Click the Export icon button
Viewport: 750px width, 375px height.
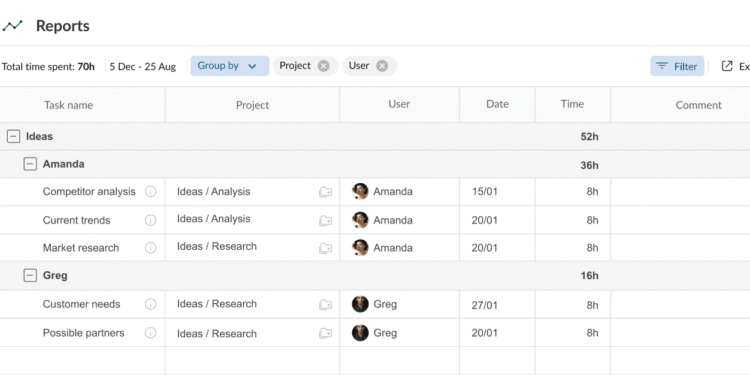coord(727,66)
